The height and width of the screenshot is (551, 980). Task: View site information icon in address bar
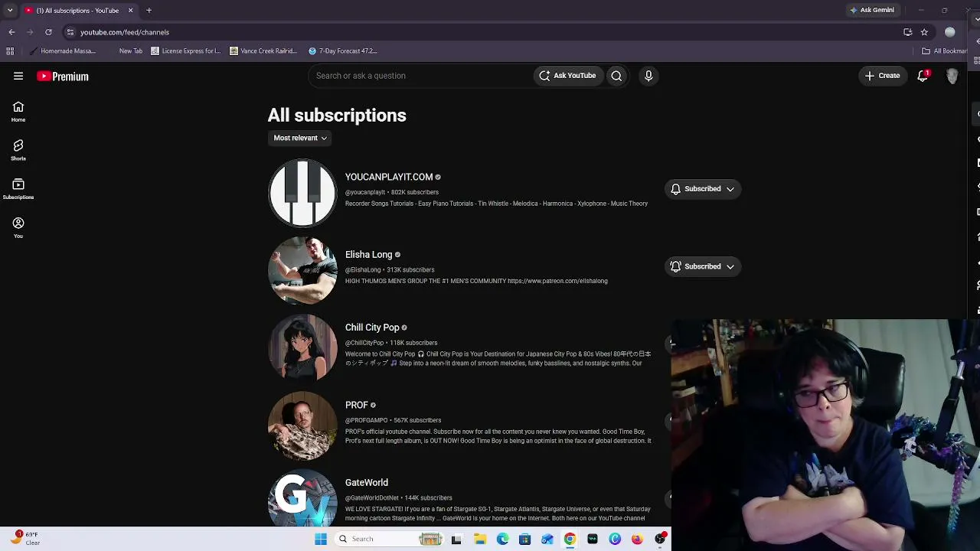[70, 32]
